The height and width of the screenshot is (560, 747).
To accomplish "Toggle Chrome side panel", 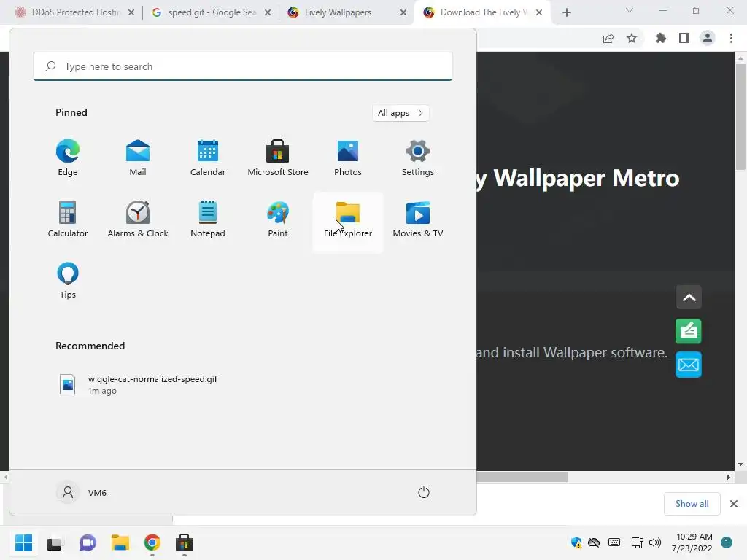I will 684,38.
